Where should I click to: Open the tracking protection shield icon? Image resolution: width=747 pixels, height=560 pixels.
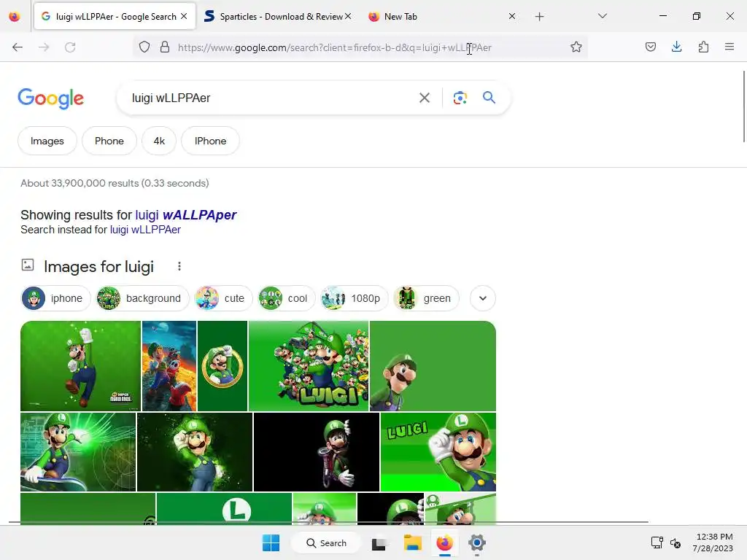coord(144,47)
